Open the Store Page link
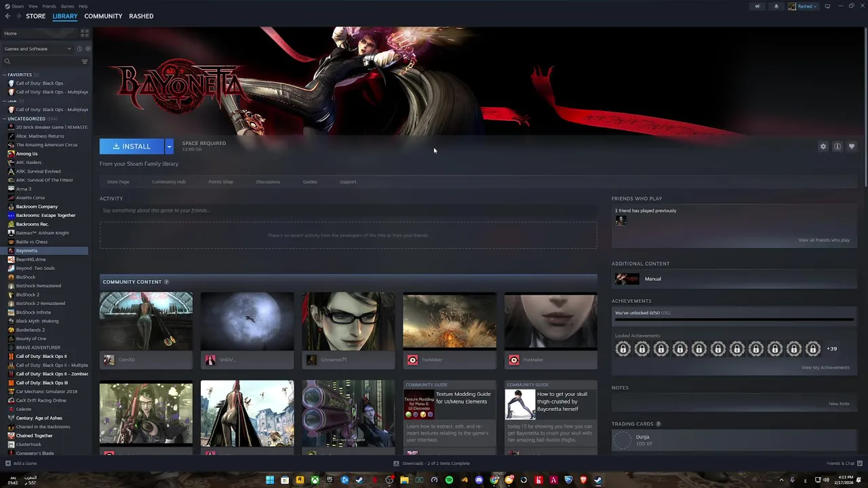This screenshot has width=868, height=488. click(118, 182)
